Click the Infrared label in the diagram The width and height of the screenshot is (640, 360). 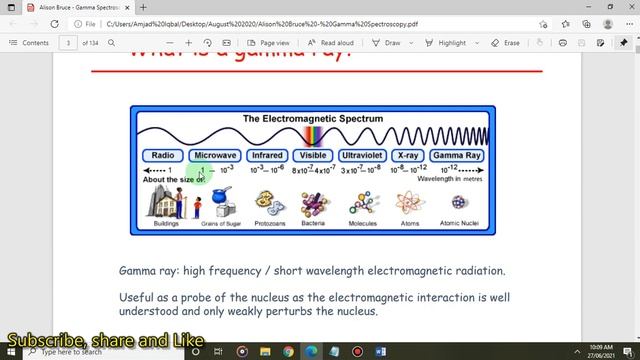tap(267, 156)
